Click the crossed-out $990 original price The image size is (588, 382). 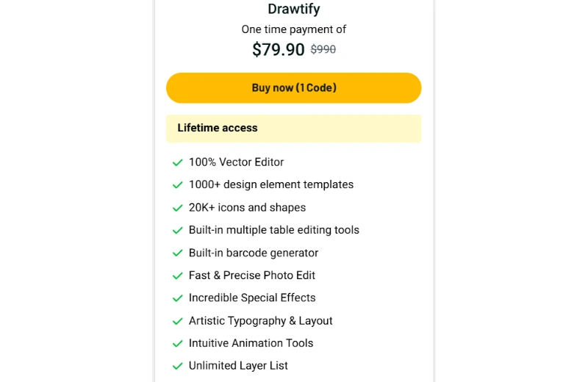[323, 49]
